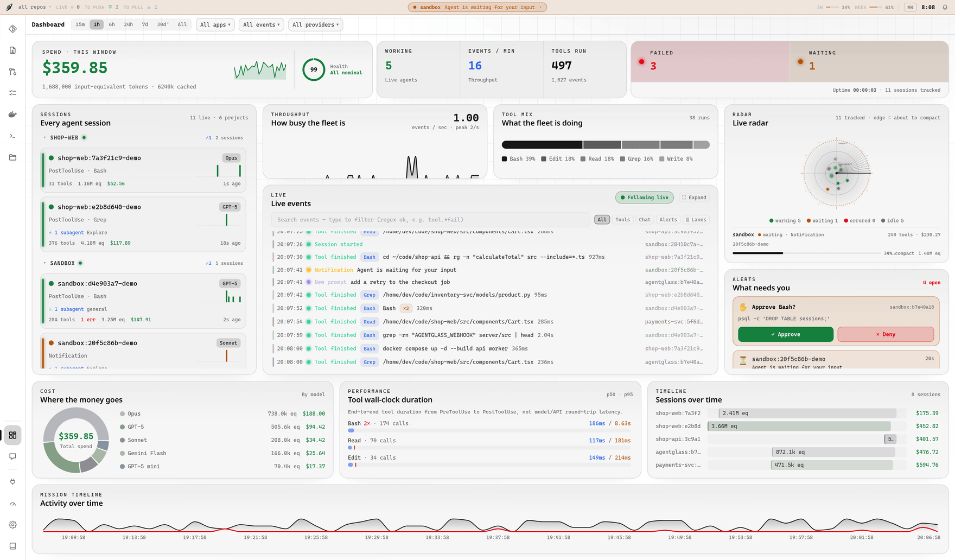Open the task checklist sidebar icon
This screenshot has height=560, width=955.
pos(12,93)
